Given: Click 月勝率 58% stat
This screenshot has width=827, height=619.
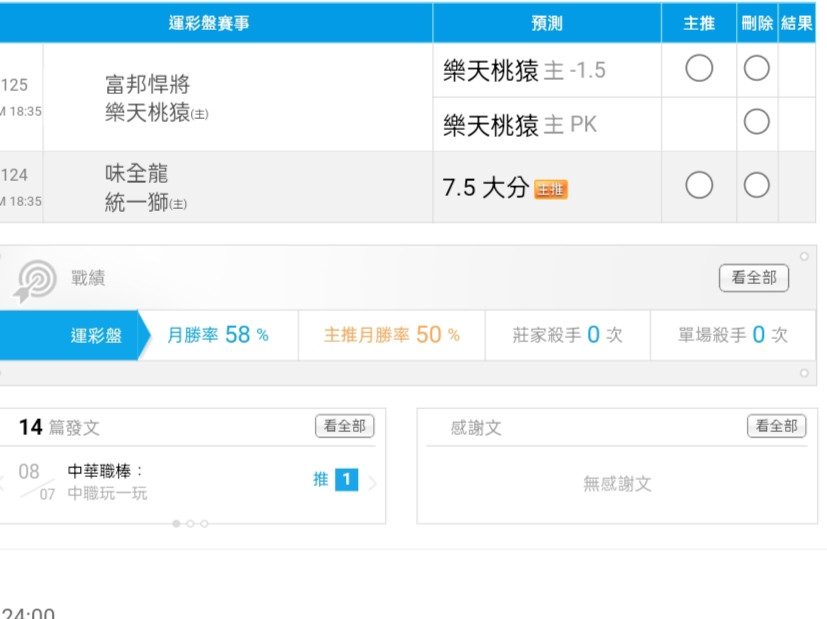Looking at the screenshot, I should 218,335.
